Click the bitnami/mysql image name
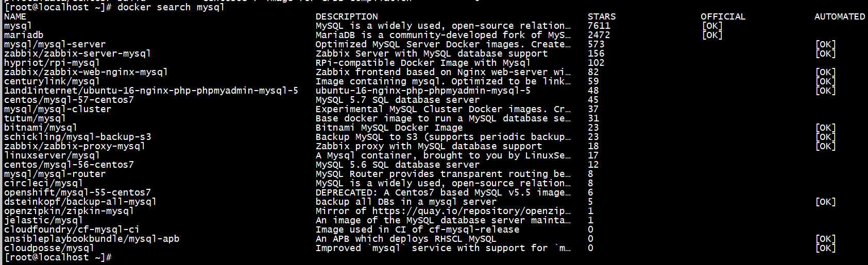Viewport: 868px width, 265px height. (x=41, y=128)
